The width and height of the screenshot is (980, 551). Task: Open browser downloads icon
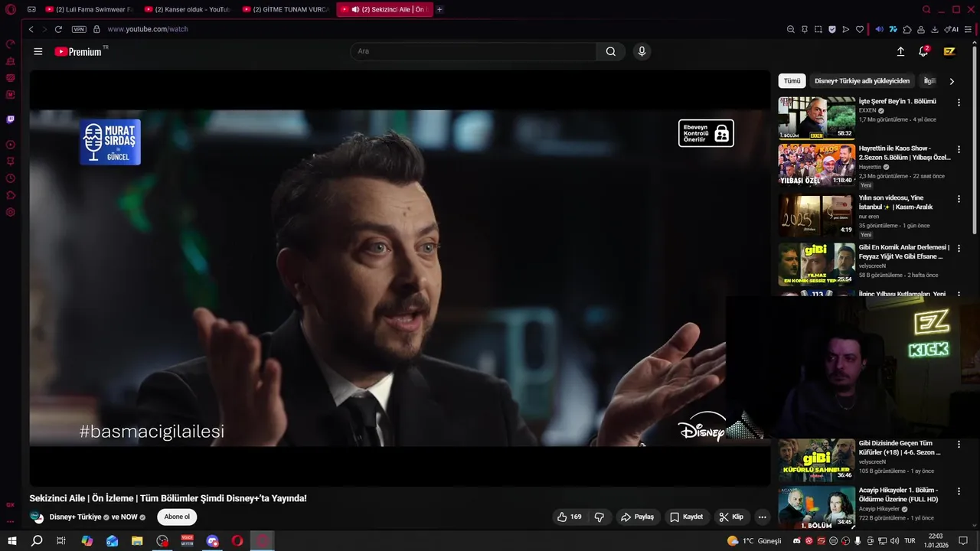click(x=935, y=29)
